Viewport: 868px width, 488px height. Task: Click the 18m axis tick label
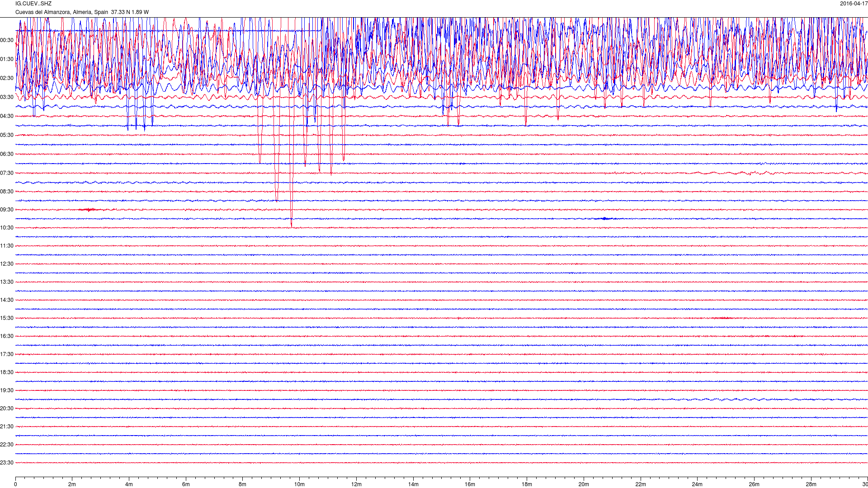tap(527, 484)
